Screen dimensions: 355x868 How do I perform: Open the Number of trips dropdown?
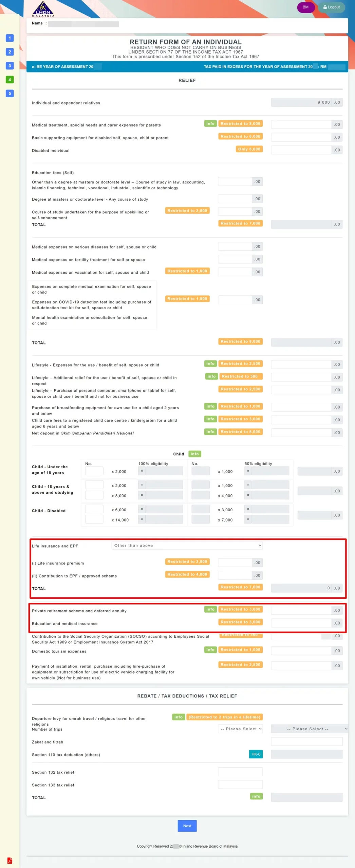click(240, 729)
